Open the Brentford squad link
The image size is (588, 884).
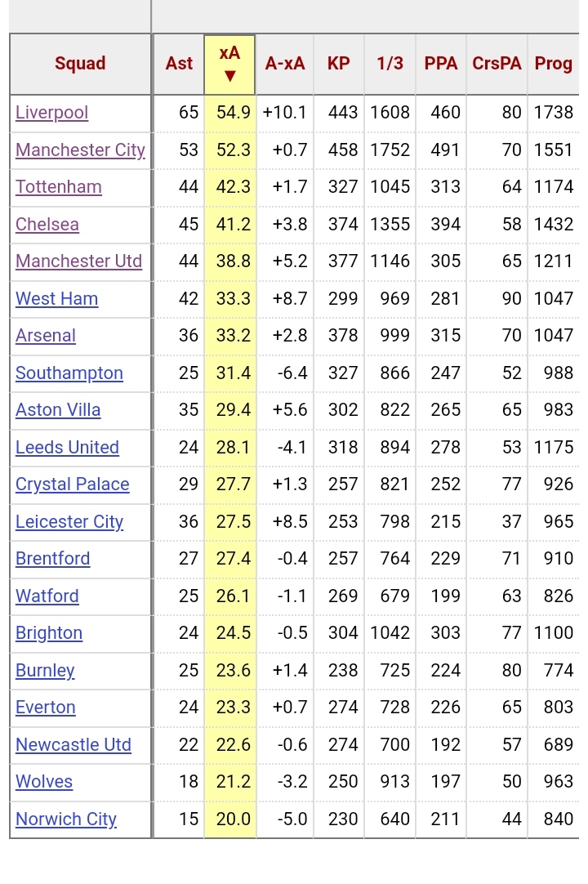pos(52,559)
